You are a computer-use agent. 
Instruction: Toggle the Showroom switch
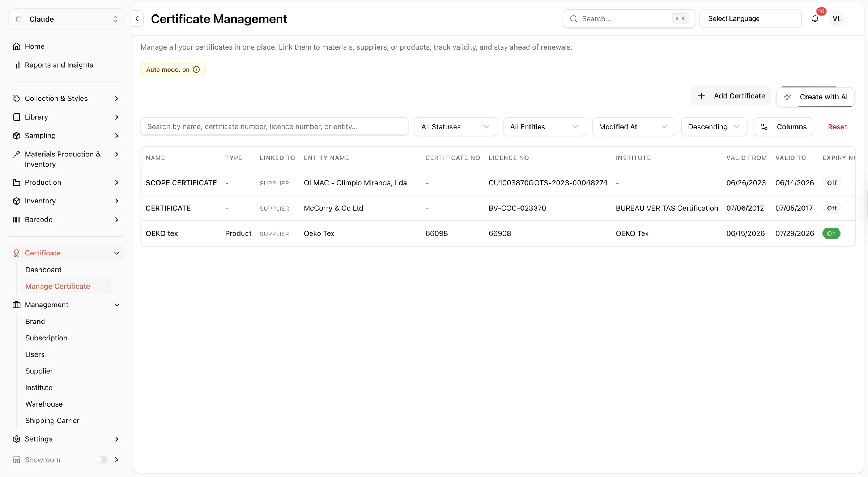101,460
